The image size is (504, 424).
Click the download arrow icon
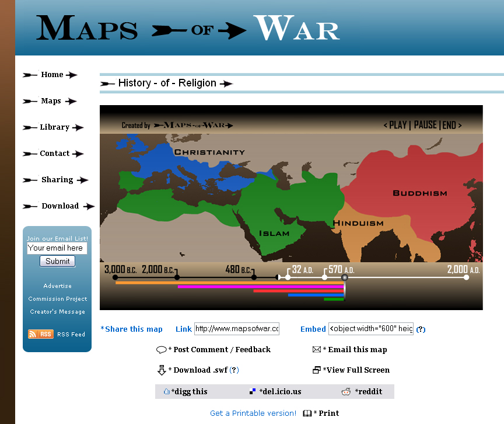[x=162, y=370]
